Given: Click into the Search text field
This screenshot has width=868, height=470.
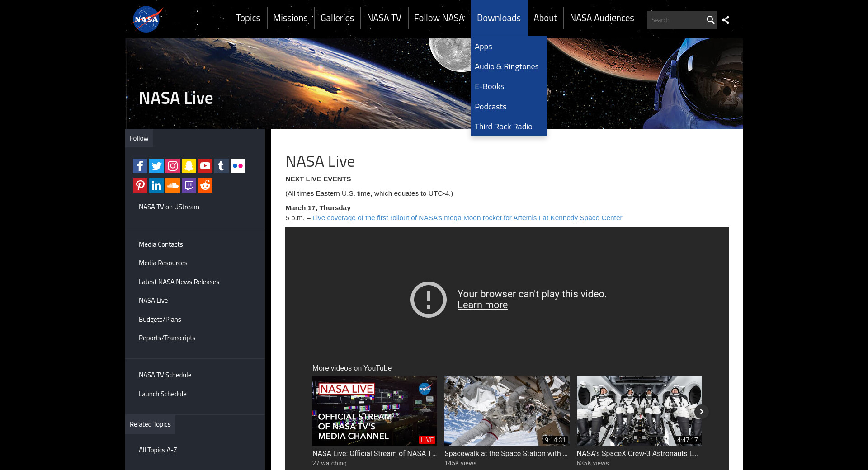Looking at the screenshot, I should pyautogui.click(x=675, y=20).
